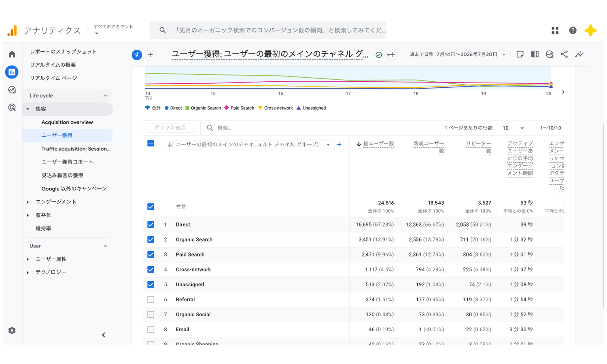Uncheck the Unassigned row checkbox
This screenshot has height=364, width=607.
tap(151, 284)
